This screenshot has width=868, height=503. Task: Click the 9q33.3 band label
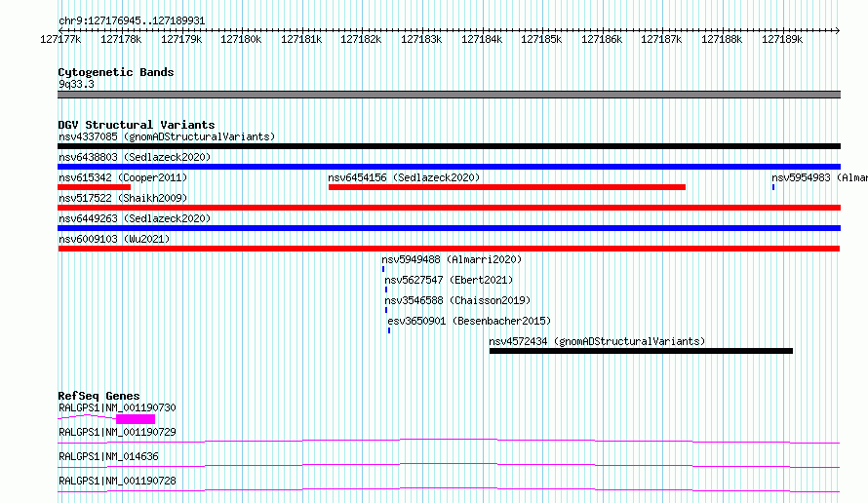(x=76, y=84)
